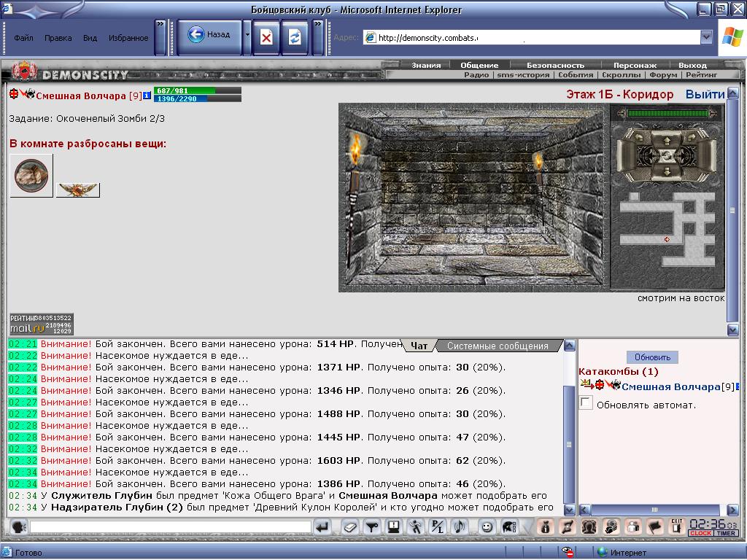Click the sound speaker icon in chat toolbar
The width and height of the screenshot is (747, 560).
[x=460, y=527]
